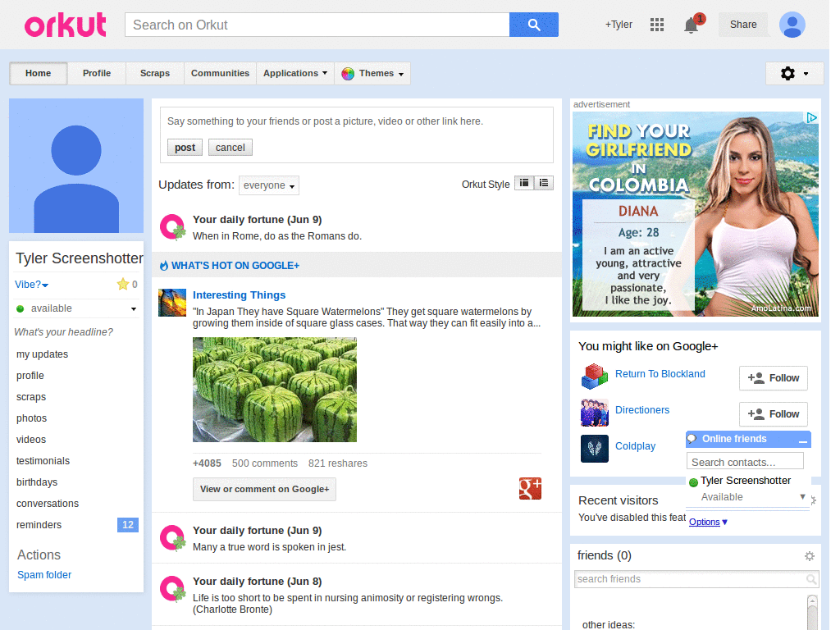This screenshot has height=630, width=840.
Task: Open the square watermelons photo
Action: (x=275, y=390)
